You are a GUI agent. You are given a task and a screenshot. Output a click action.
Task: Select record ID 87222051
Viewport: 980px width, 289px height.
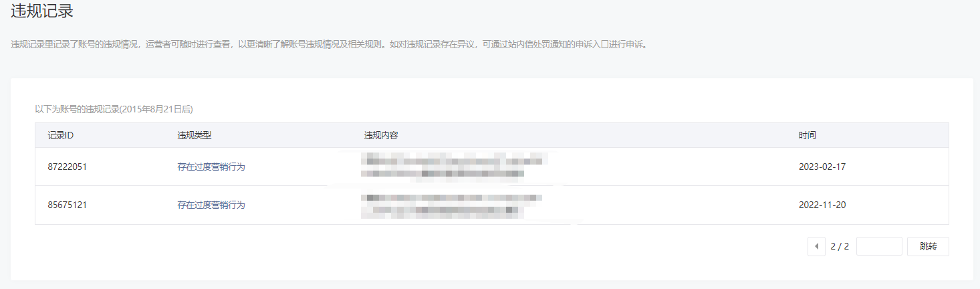(68, 167)
